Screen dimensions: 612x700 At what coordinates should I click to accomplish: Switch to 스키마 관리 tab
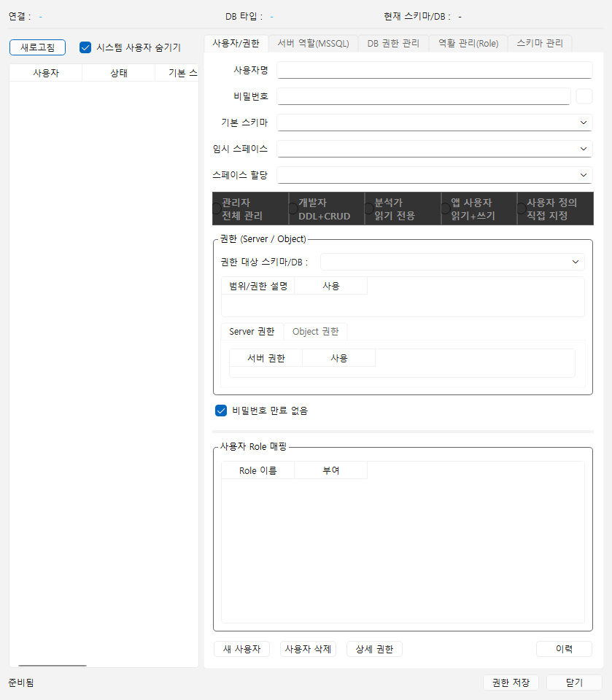click(x=540, y=43)
